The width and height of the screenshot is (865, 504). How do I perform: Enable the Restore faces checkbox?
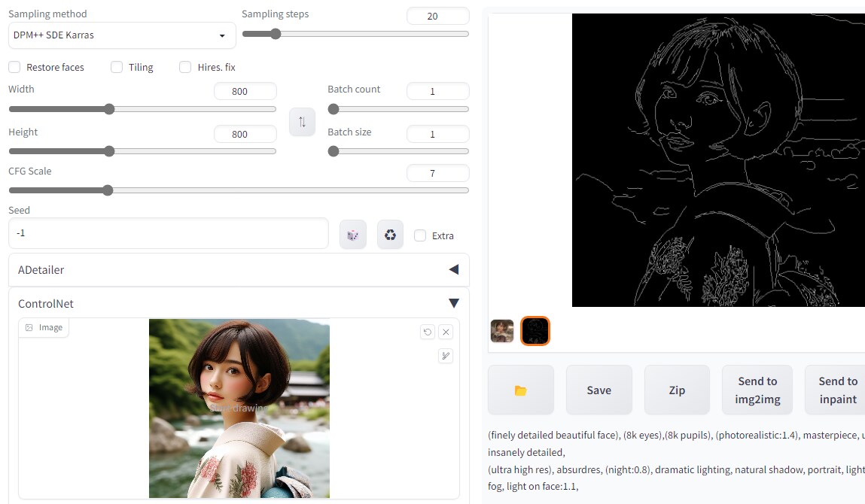pyautogui.click(x=14, y=67)
